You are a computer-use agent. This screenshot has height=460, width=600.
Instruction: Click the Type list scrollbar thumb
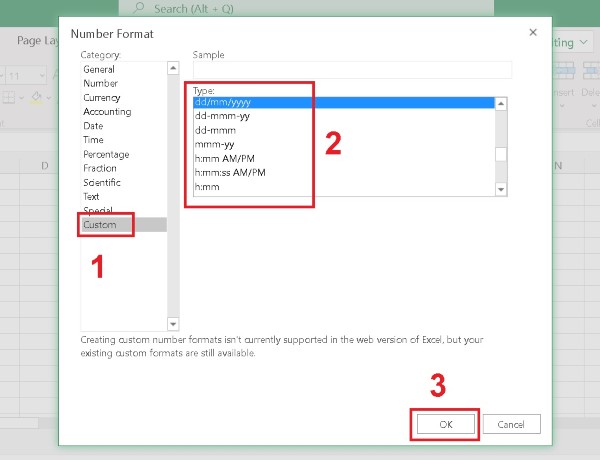(502, 154)
